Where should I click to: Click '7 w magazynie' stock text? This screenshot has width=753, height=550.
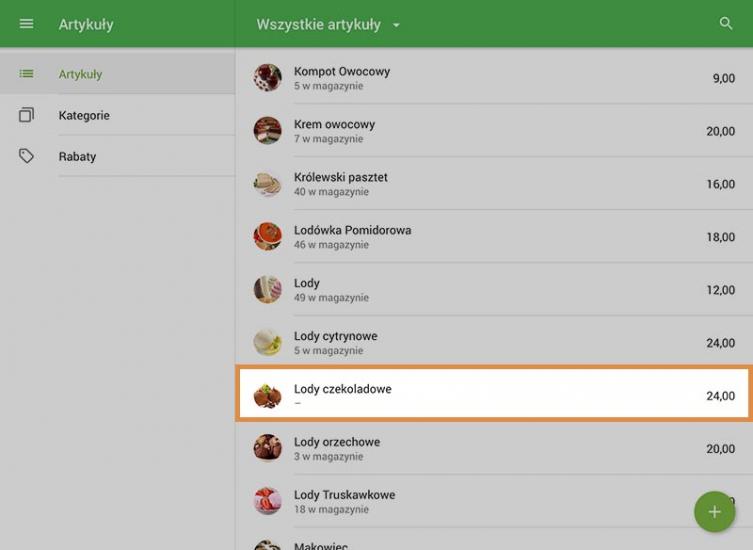coord(328,139)
